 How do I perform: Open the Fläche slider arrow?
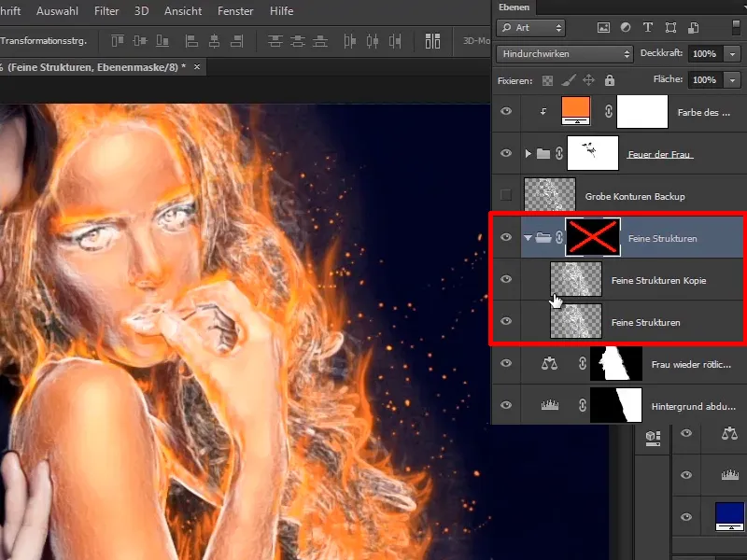point(732,80)
